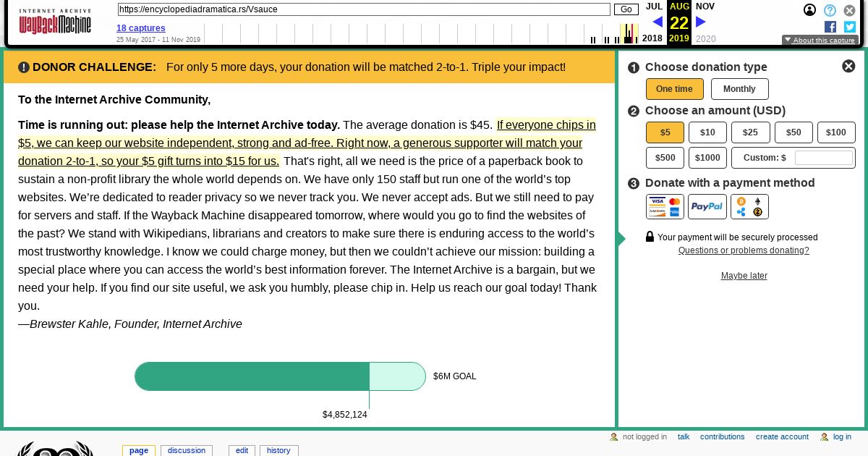
Task: Click the Encyclopedia Dramatica site logo
Action: pos(55,449)
